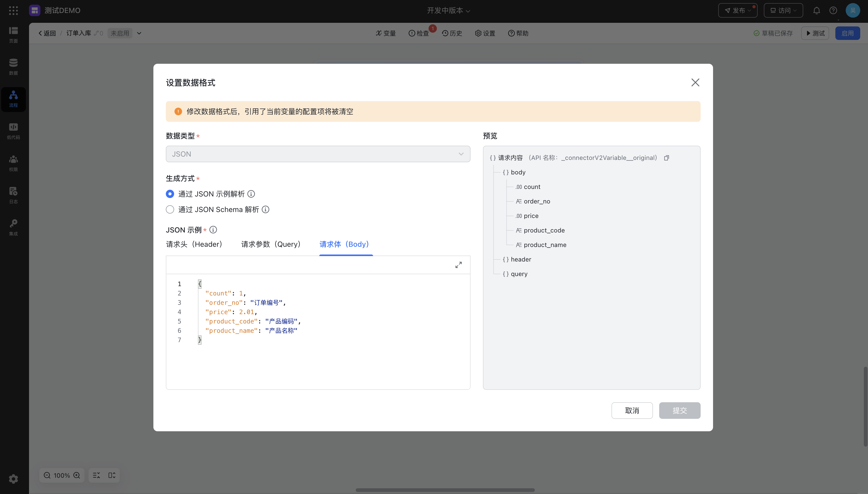This screenshot has width=868, height=494.
Task: Select the 请求内容 root node
Action: tap(510, 158)
